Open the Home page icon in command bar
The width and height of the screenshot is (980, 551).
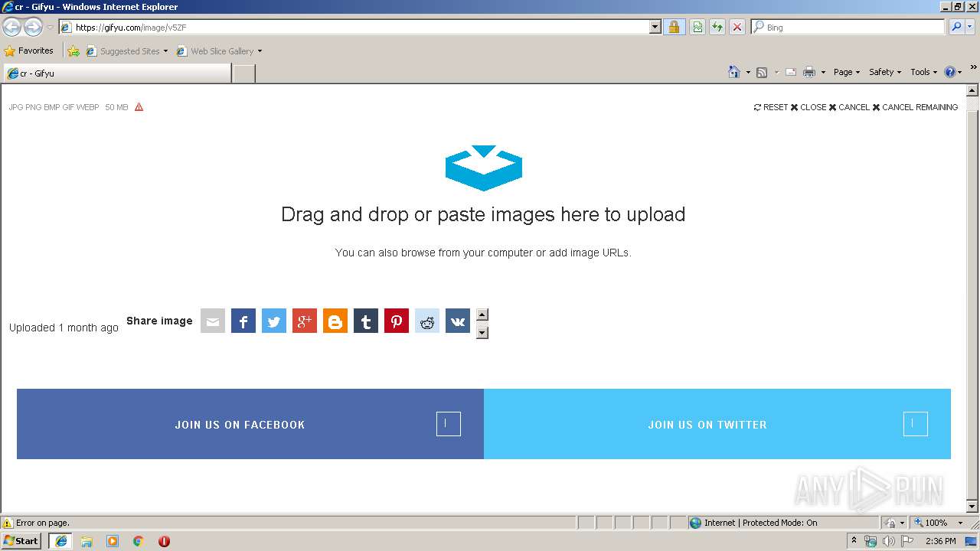734,72
